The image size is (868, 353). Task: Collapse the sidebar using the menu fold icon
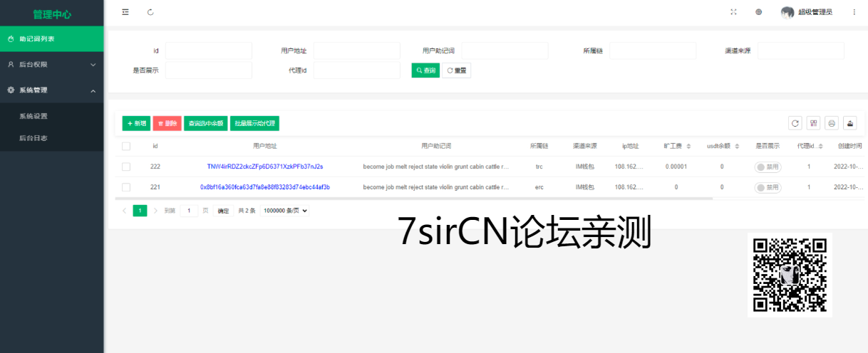[125, 12]
